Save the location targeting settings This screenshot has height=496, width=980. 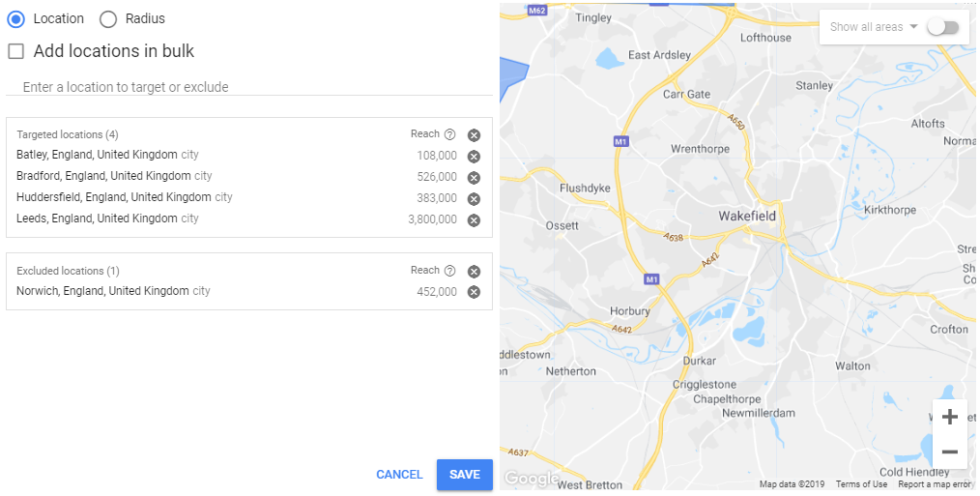(x=464, y=475)
